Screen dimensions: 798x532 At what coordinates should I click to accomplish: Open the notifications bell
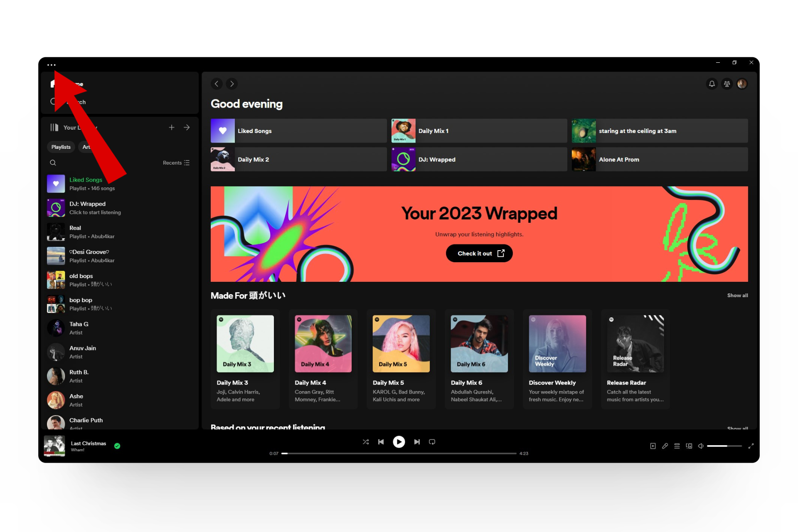click(712, 84)
